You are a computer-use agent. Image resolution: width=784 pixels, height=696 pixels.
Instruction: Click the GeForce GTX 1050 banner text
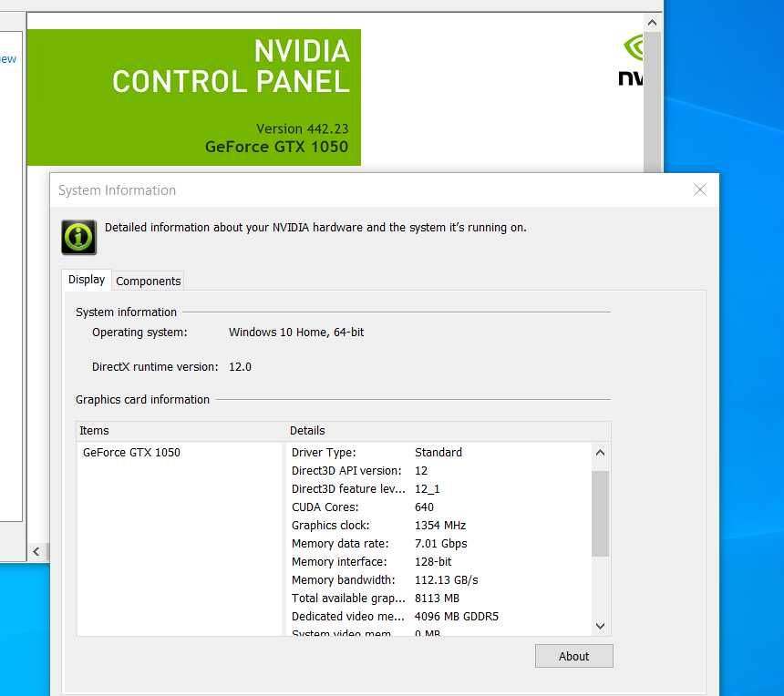pyautogui.click(x=276, y=147)
